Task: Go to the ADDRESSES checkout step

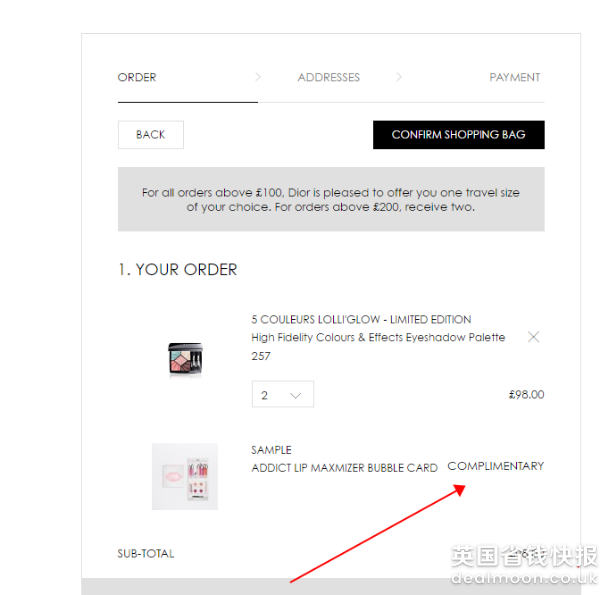Action: pos(329,77)
